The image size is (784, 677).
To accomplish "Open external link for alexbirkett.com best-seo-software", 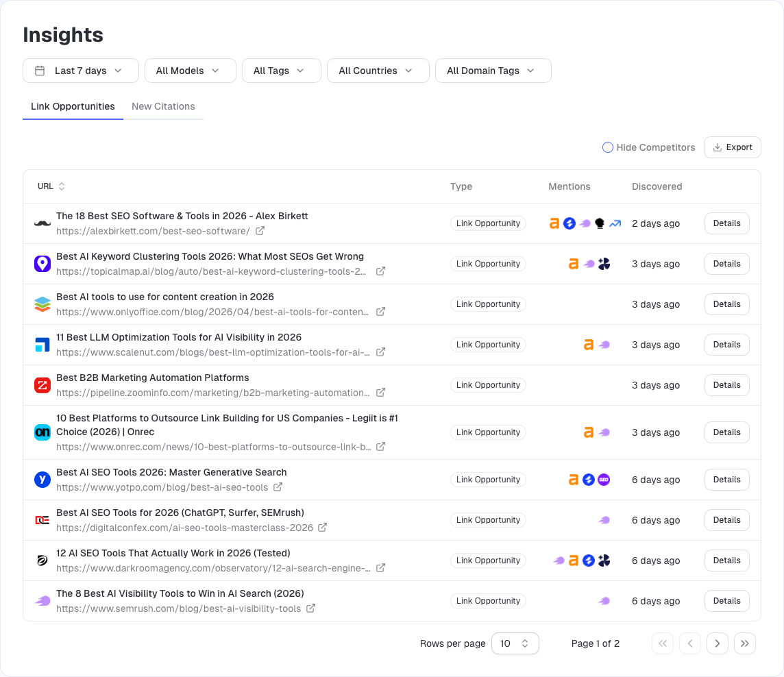I will (260, 231).
